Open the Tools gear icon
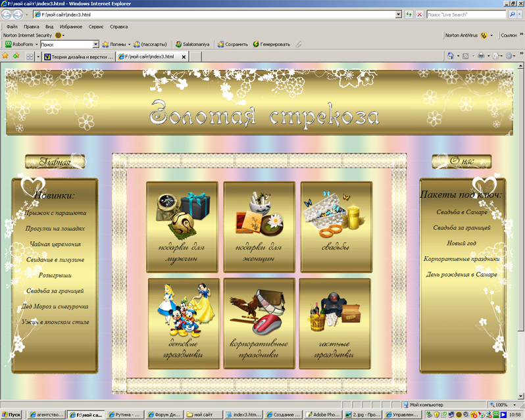Image resolution: width=525 pixels, height=420 pixels. pyautogui.click(x=509, y=56)
